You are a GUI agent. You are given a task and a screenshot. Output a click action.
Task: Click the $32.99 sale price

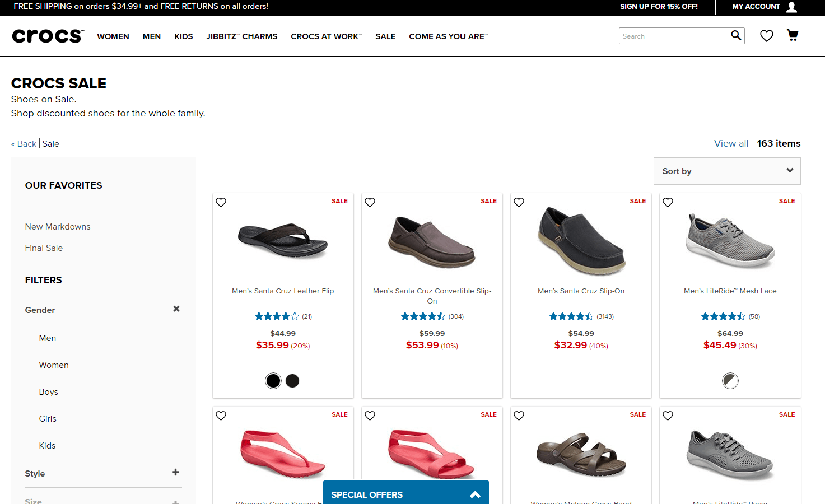[571, 345]
